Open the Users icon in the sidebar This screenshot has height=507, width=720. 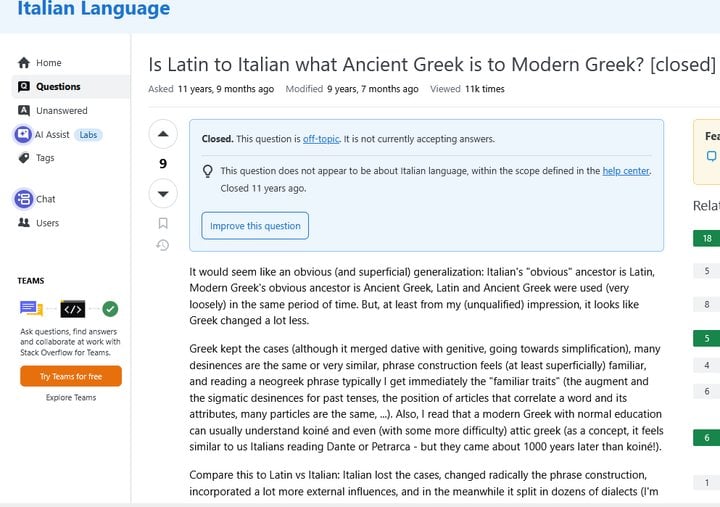coord(24,223)
